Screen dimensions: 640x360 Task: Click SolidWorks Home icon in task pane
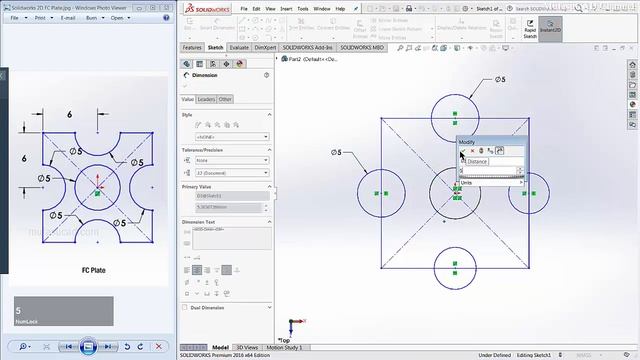click(632, 65)
